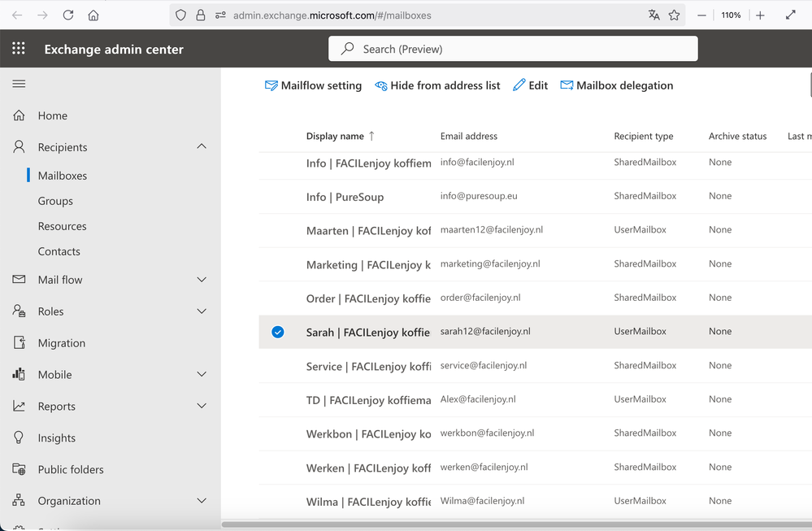Screen dimensions: 812x531
Task: Click the Home icon in the sidebar
Action: click(20, 115)
